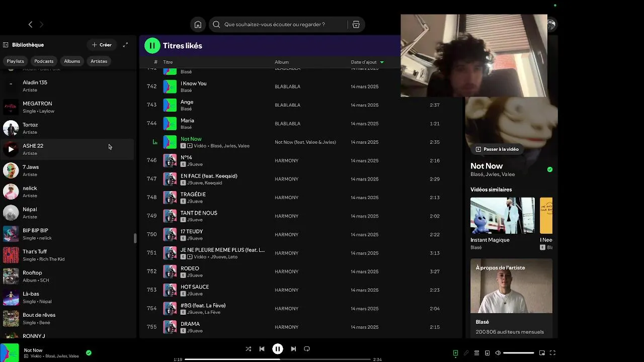The height and width of the screenshot is (362, 644).
Task: Go back with the left arrow
Action: pos(30,24)
